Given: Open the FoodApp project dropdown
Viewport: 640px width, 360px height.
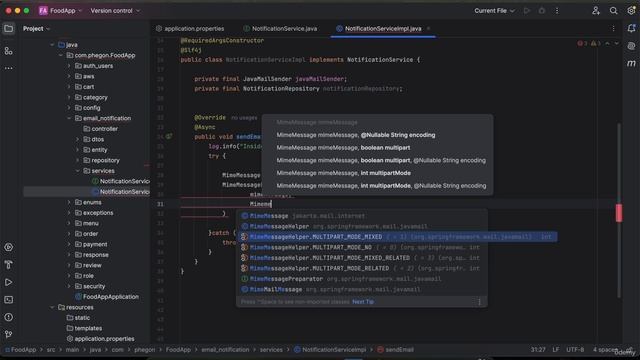Looking at the screenshot, I should (60, 11).
